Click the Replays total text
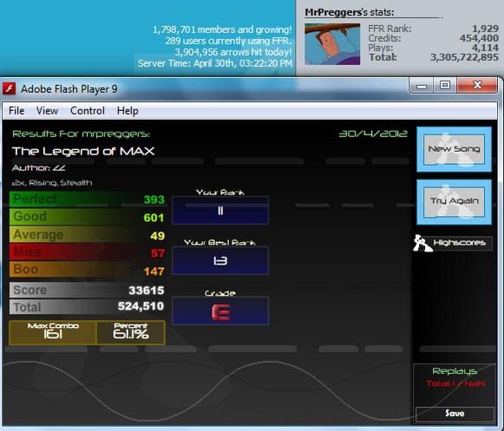 pos(455,383)
